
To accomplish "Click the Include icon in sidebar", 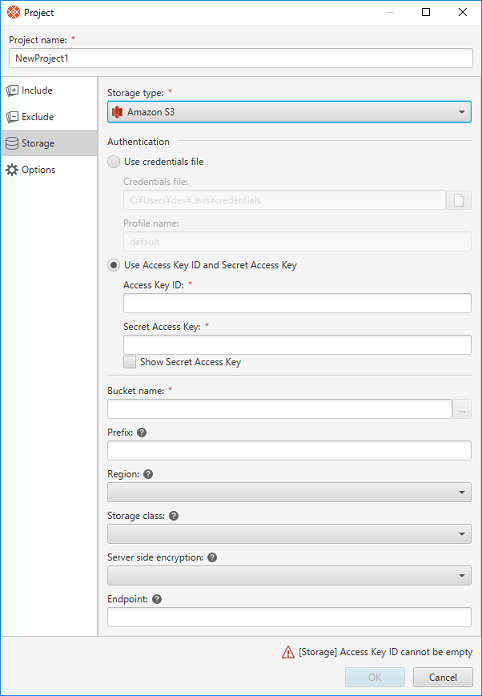I will click(12, 91).
